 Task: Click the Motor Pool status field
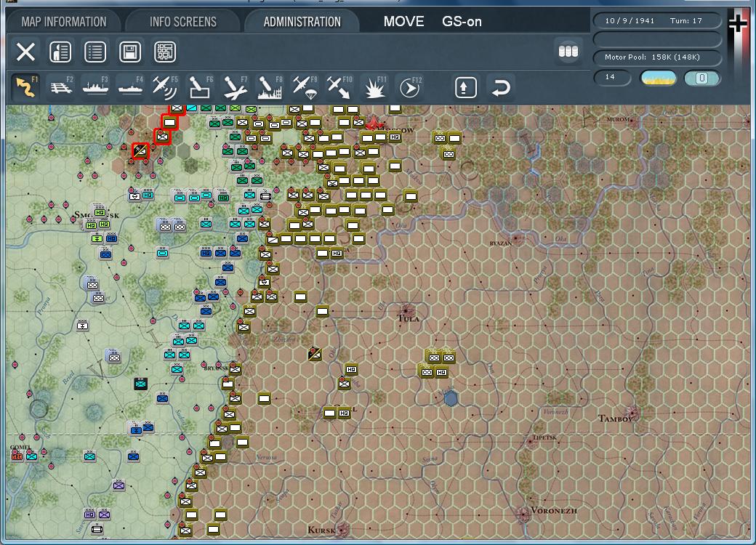pos(658,57)
